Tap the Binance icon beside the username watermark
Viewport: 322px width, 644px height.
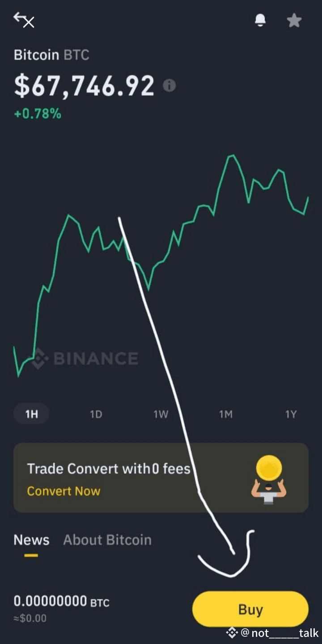pos(232,632)
